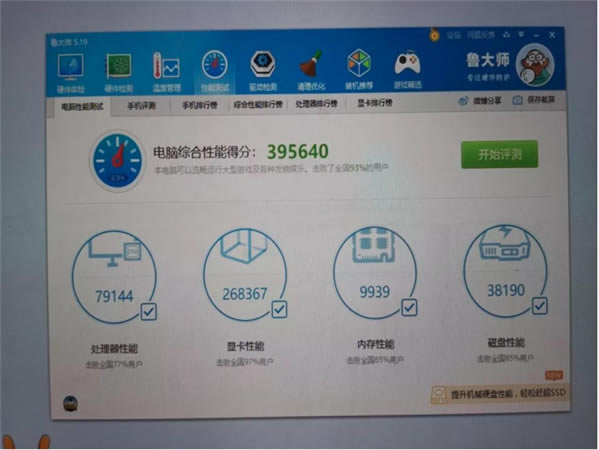Image resolution: width=599 pixels, height=450 pixels.
Task: Click the processor score circle 79144
Action: tap(114, 277)
